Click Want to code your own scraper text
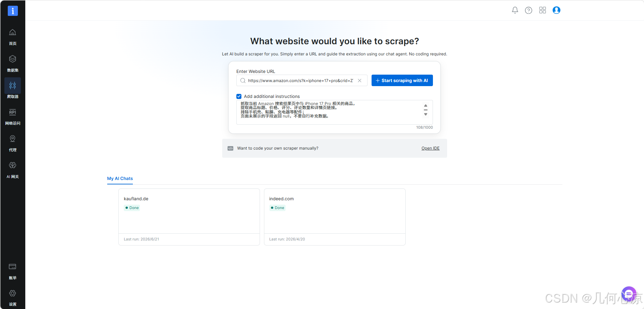The image size is (644, 309). tap(277, 148)
